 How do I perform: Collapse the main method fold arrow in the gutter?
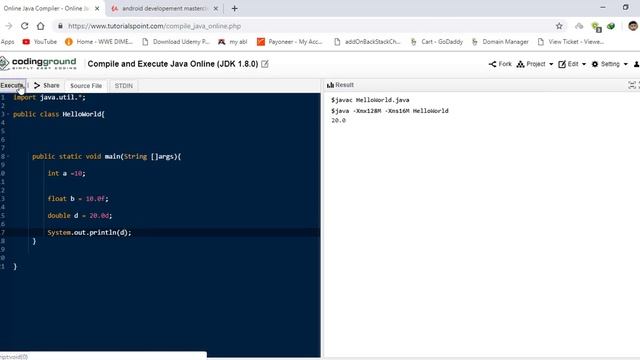8,156
